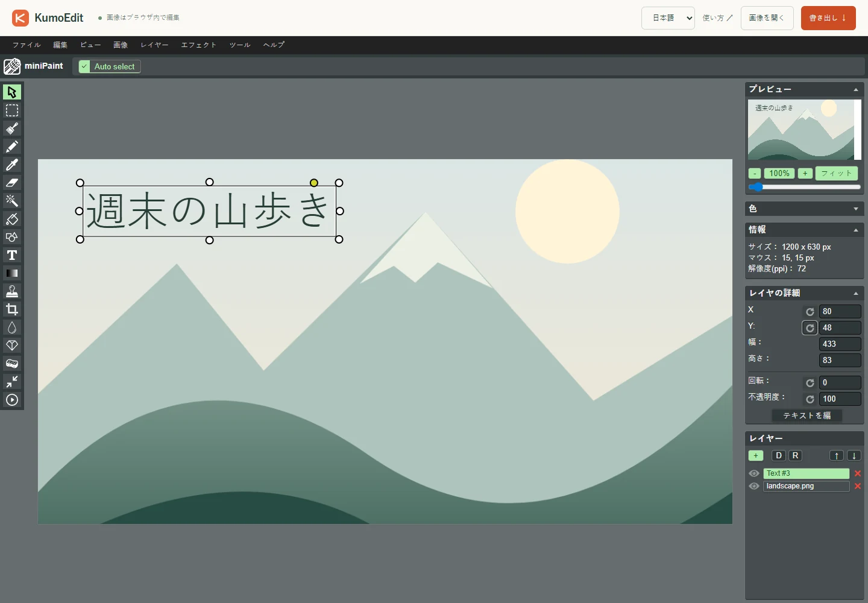868x603 pixels.
Task: Open the エフェクト menu
Action: pos(199,45)
